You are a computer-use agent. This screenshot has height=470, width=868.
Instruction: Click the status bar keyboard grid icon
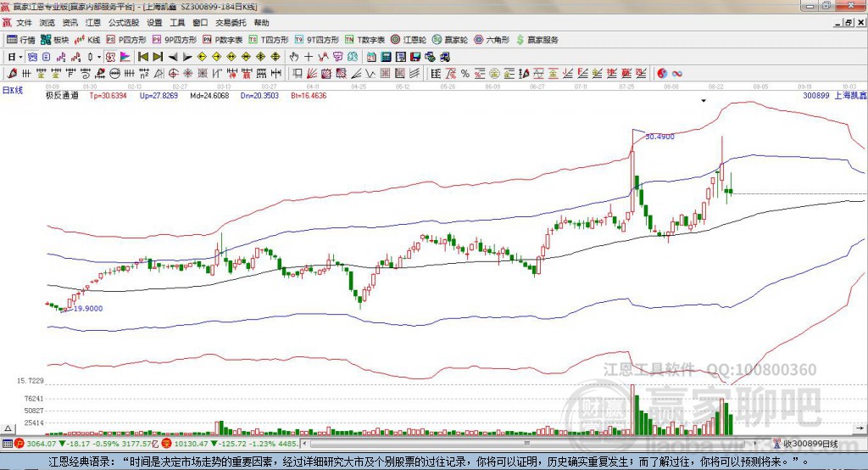(7, 444)
